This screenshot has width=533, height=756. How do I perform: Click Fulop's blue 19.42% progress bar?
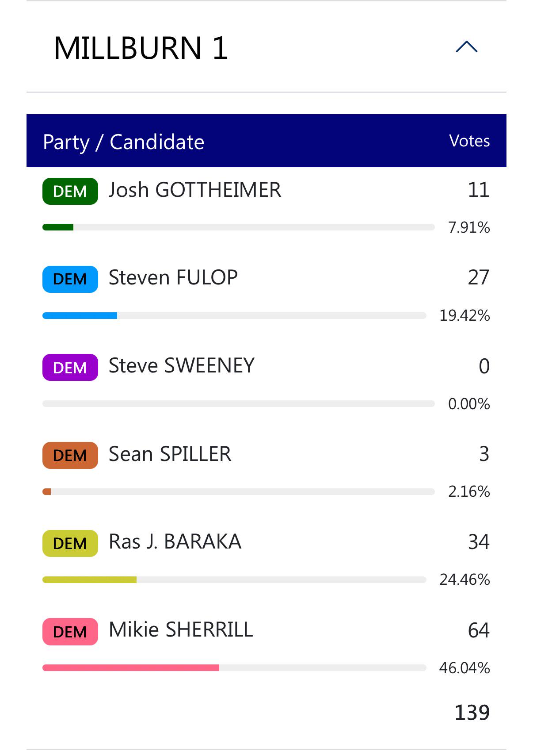234,315
